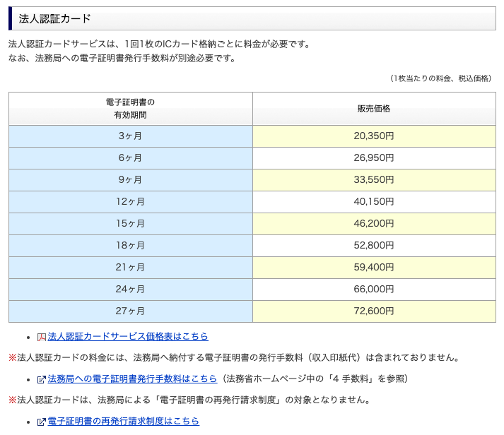The image size is (504, 435).
Task: Click the 販売価格 column header
Action: 374,108
